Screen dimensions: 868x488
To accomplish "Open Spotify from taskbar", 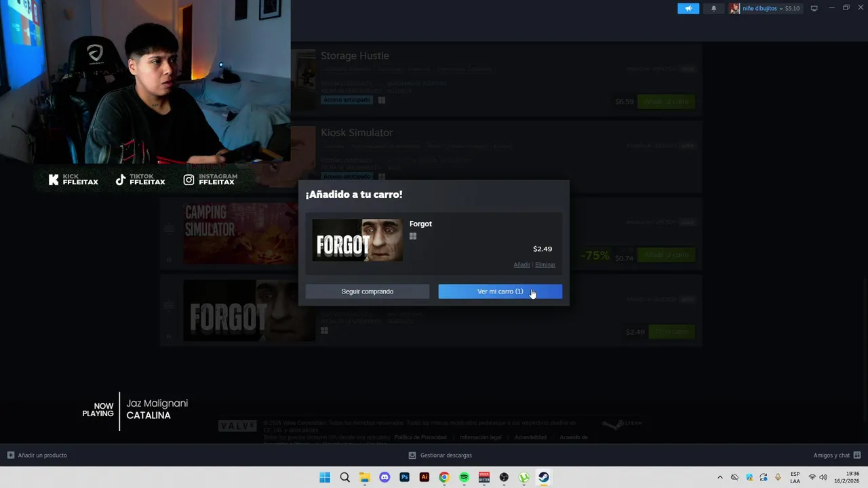I will (x=465, y=477).
